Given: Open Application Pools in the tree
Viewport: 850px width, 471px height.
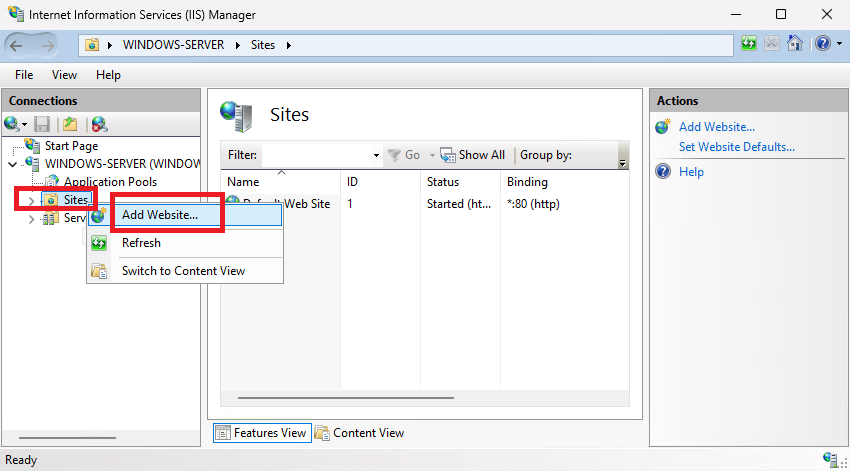Looking at the screenshot, I should [x=110, y=182].
